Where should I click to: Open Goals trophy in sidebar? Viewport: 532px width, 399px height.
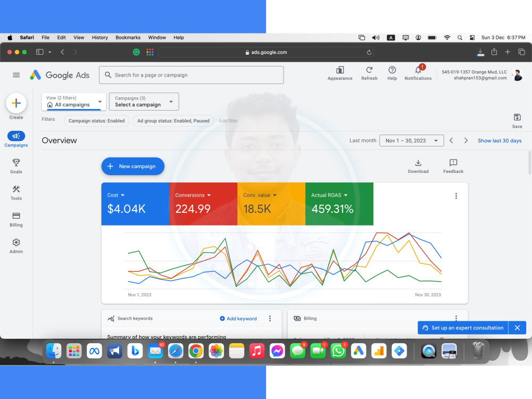point(16,166)
